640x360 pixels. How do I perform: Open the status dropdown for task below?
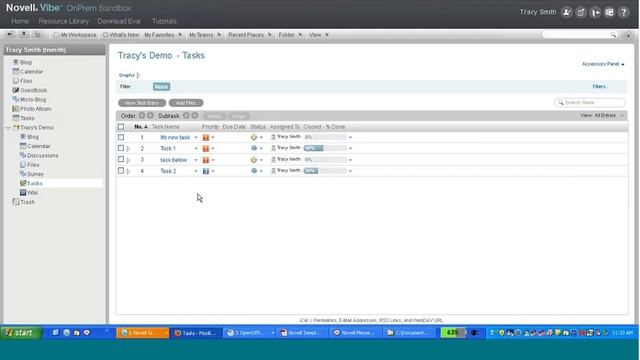click(261, 160)
